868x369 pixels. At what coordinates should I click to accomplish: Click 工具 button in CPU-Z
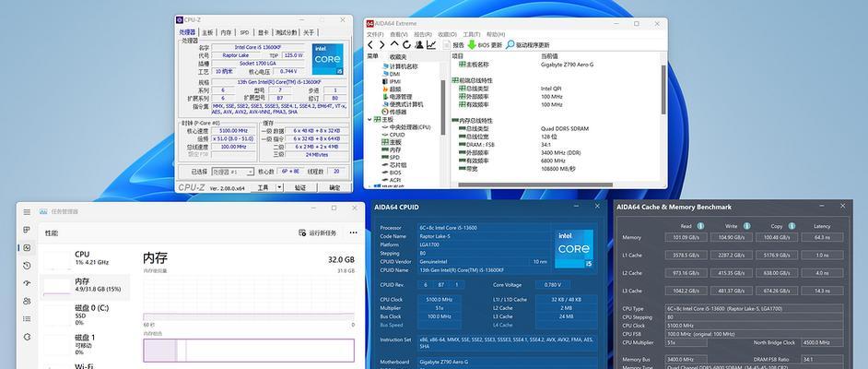pyautogui.click(x=264, y=188)
